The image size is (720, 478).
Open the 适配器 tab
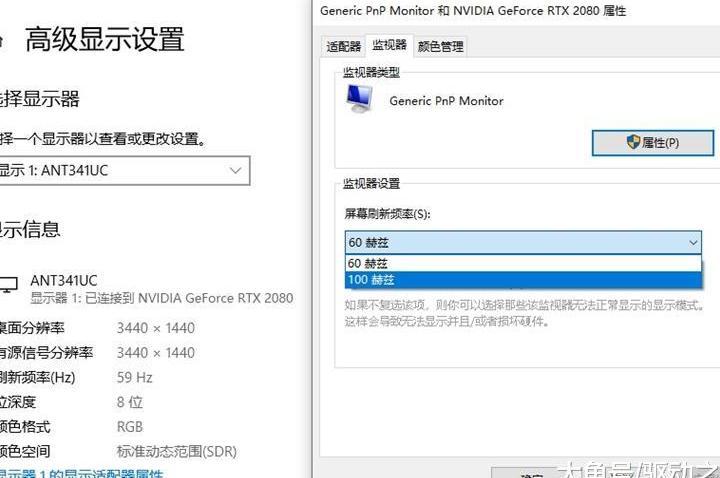click(x=343, y=46)
